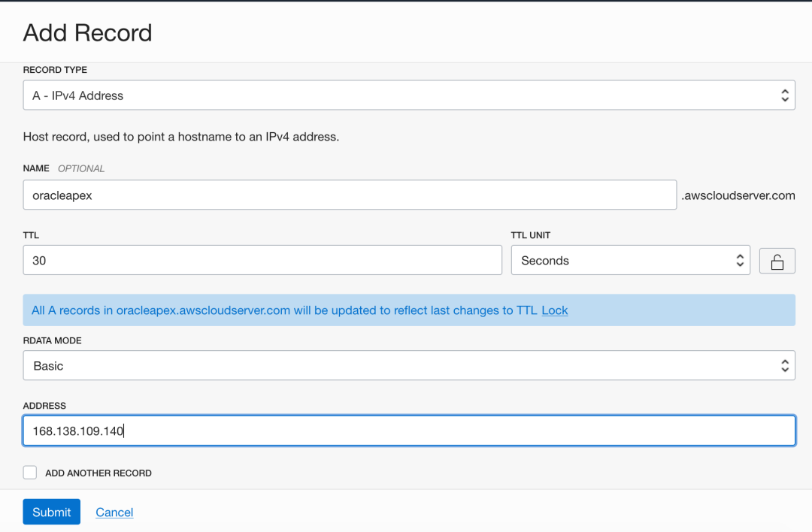Click the Address field label
Image resolution: width=812 pixels, height=532 pixels.
coord(44,406)
